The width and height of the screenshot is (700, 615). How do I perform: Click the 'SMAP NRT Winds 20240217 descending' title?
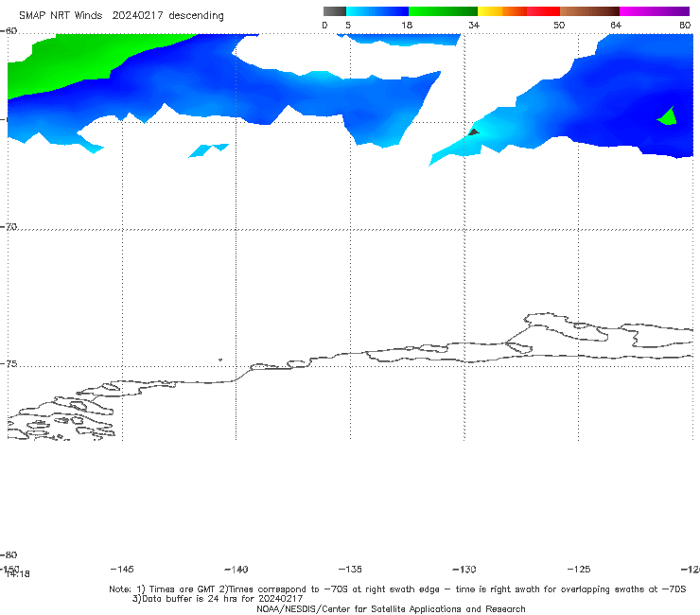click(121, 16)
